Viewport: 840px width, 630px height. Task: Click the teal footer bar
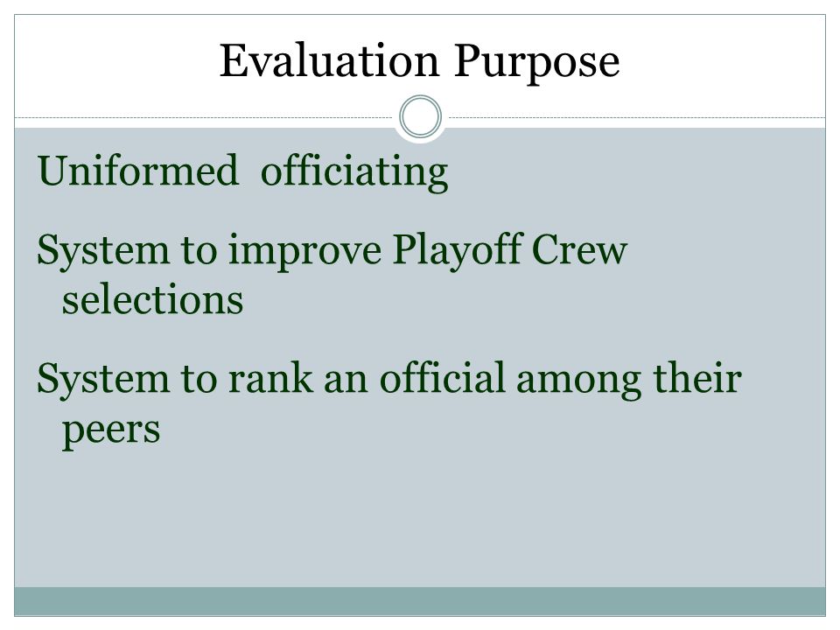pyautogui.click(x=420, y=601)
